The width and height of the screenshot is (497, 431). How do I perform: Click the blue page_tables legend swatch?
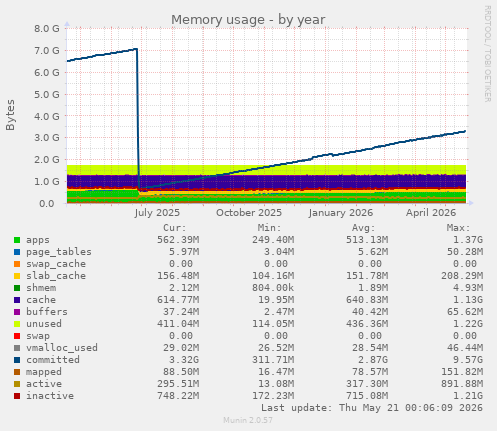pyautogui.click(x=17, y=252)
